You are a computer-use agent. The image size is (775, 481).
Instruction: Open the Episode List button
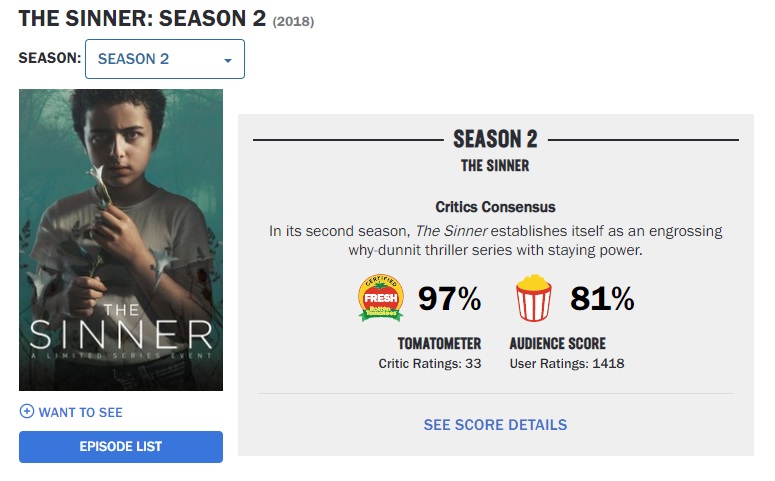(121, 446)
